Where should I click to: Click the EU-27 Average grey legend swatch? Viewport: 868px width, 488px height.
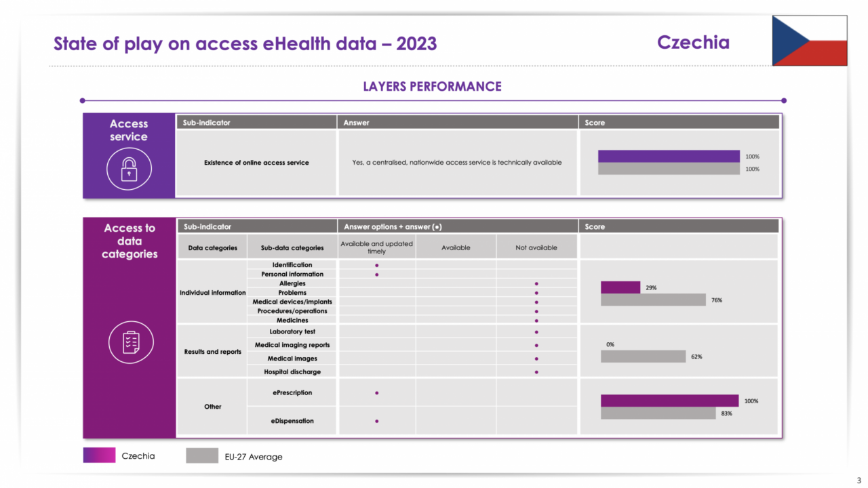pos(202,455)
